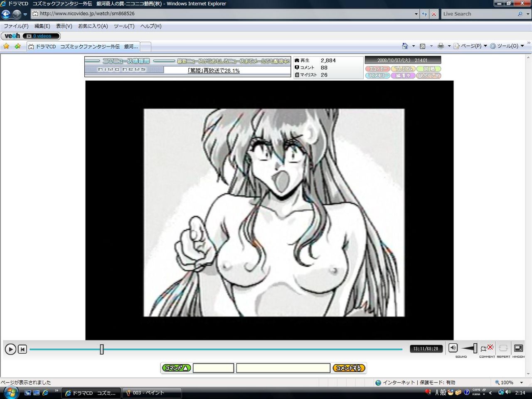Viewport: 532px width, 399px height.
Task: Mute audio using the SOUND speaker icon
Action: [453, 348]
